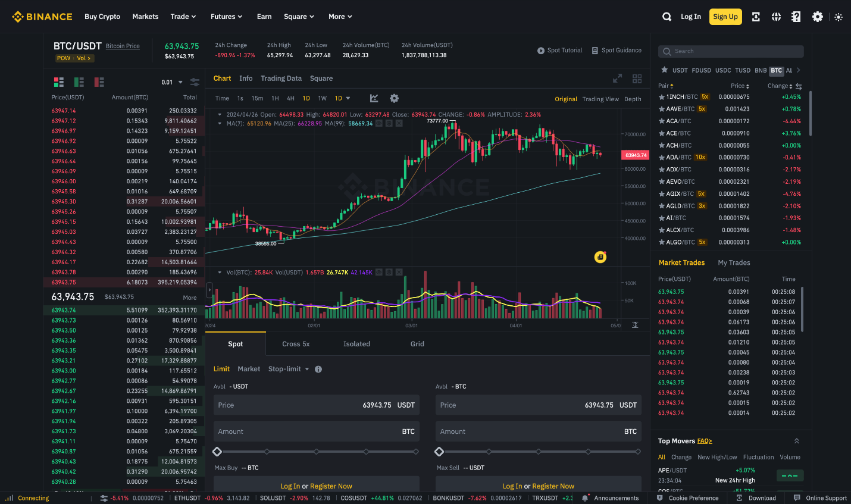Open the chart technical indicators icon
This screenshot has width=851, height=504.
(x=374, y=98)
